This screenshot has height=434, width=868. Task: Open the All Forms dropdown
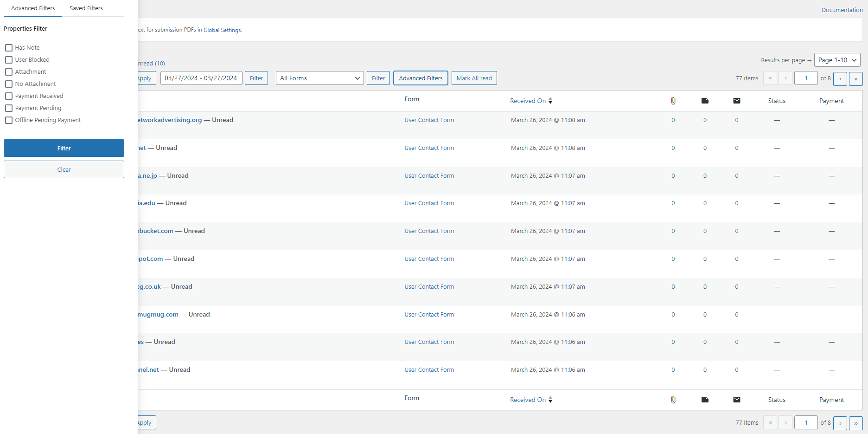click(320, 78)
